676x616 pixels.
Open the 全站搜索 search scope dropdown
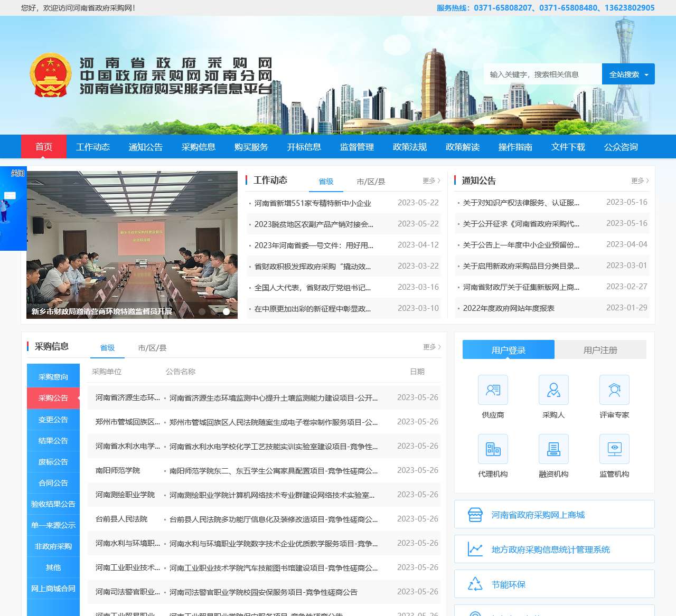[628, 74]
